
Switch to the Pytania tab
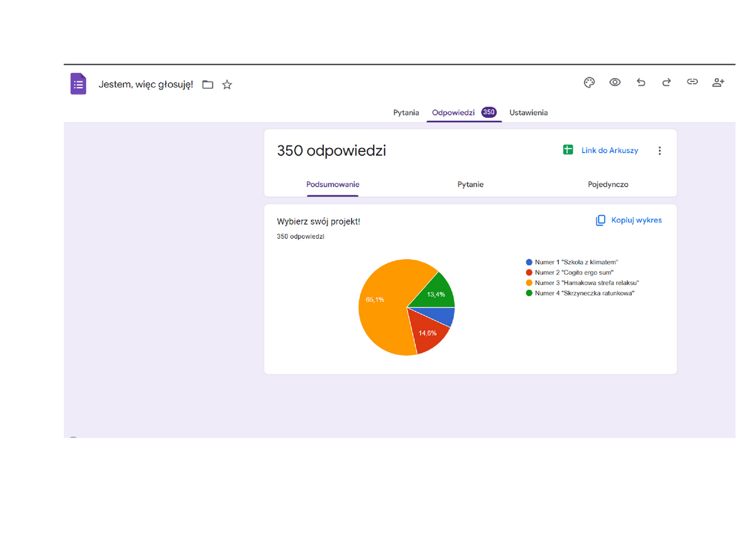(406, 113)
